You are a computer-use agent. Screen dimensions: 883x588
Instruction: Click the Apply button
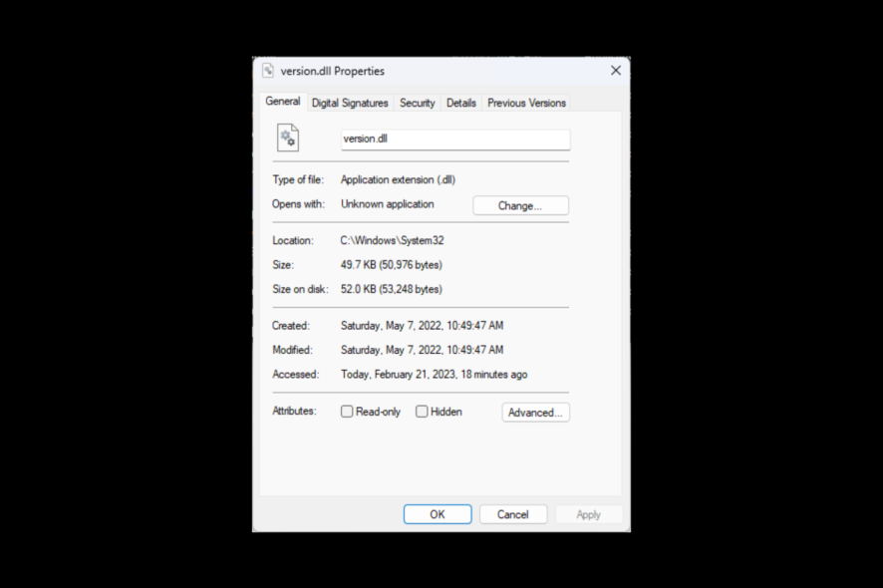pos(588,514)
